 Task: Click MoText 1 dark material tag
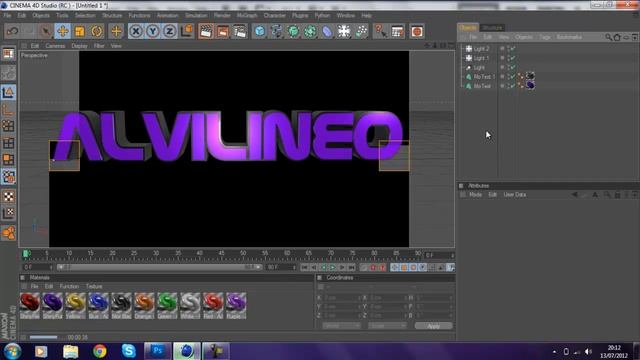pyautogui.click(x=530, y=76)
